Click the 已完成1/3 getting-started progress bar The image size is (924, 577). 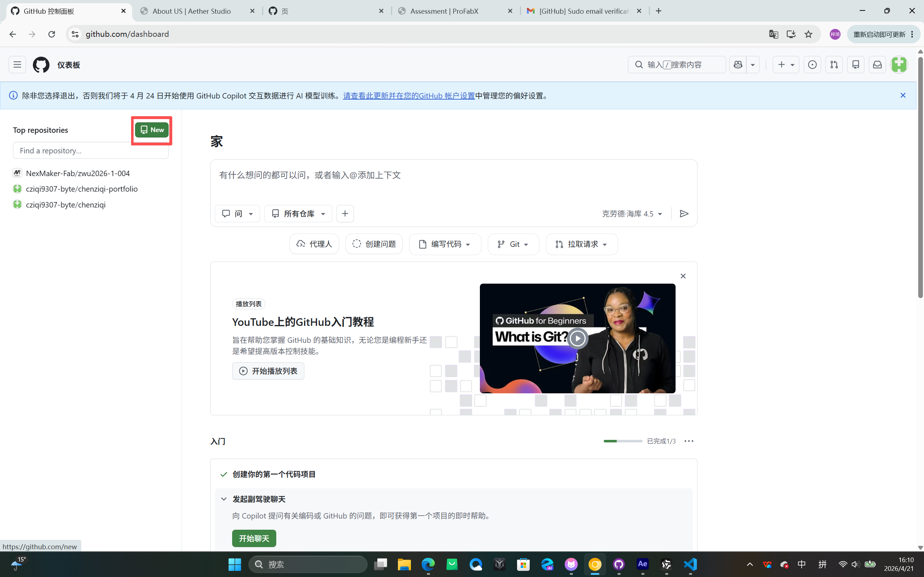tap(623, 441)
